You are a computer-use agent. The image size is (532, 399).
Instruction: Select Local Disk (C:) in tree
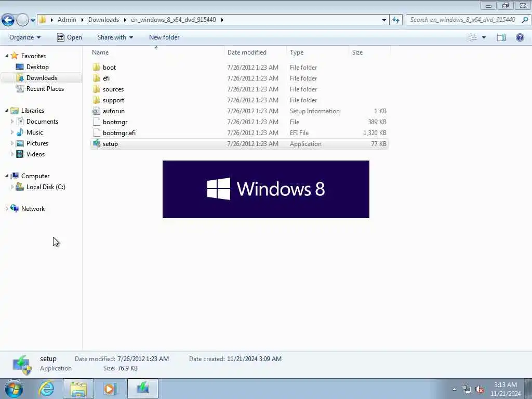(46, 187)
